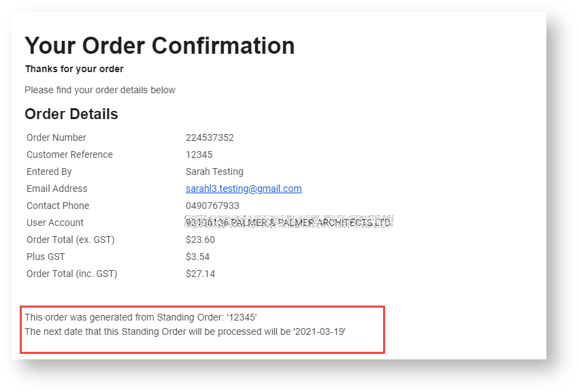Screen dimensions: 579x392
Task: Click the next processing date '2021-03-19' line
Action: 185,332
